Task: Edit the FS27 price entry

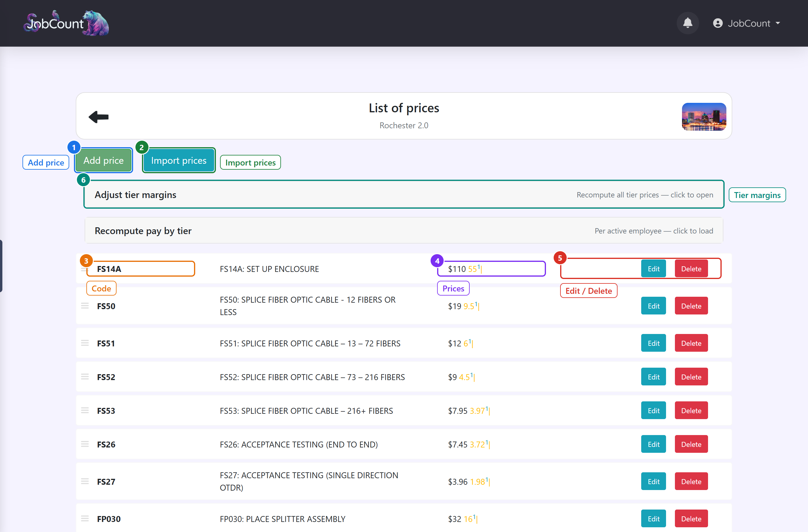Action: pos(653,481)
